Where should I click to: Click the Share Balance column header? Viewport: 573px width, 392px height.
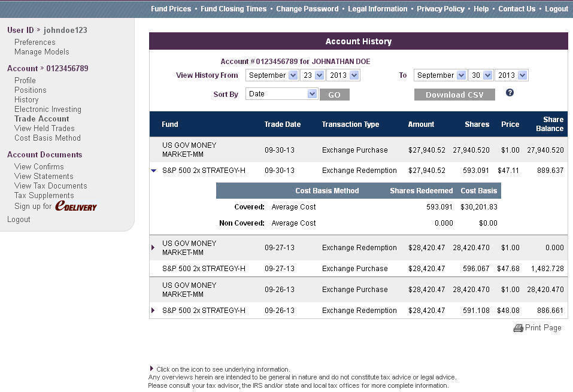point(550,124)
